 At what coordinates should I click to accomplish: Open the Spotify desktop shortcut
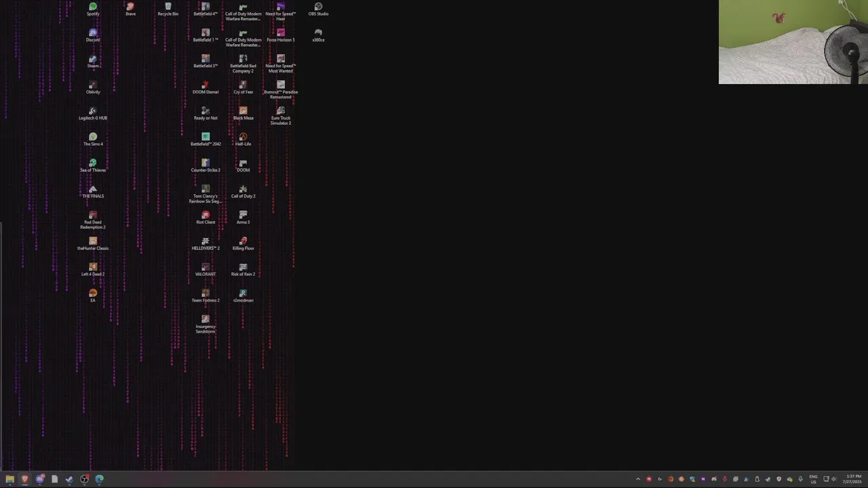point(93,9)
